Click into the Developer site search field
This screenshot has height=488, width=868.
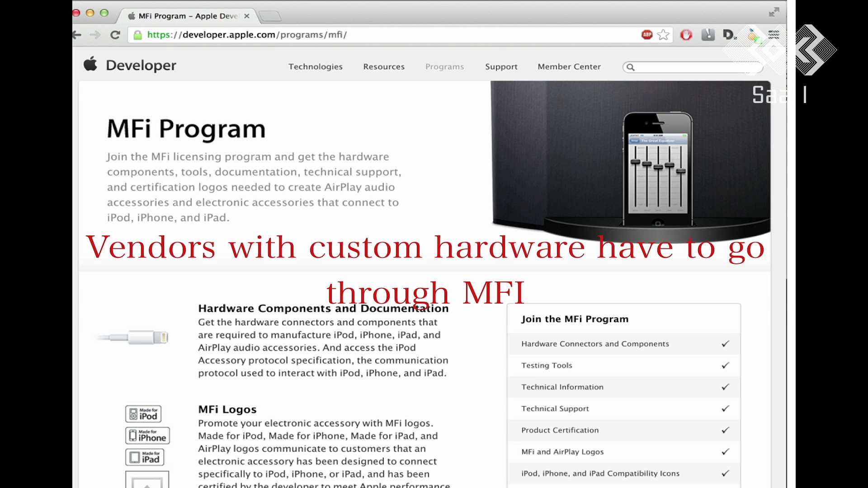pyautogui.click(x=693, y=67)
